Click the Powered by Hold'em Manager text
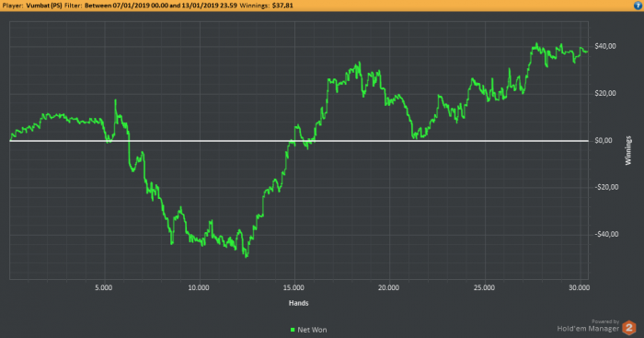Screen dimensions: 644x338 (588, 326)
